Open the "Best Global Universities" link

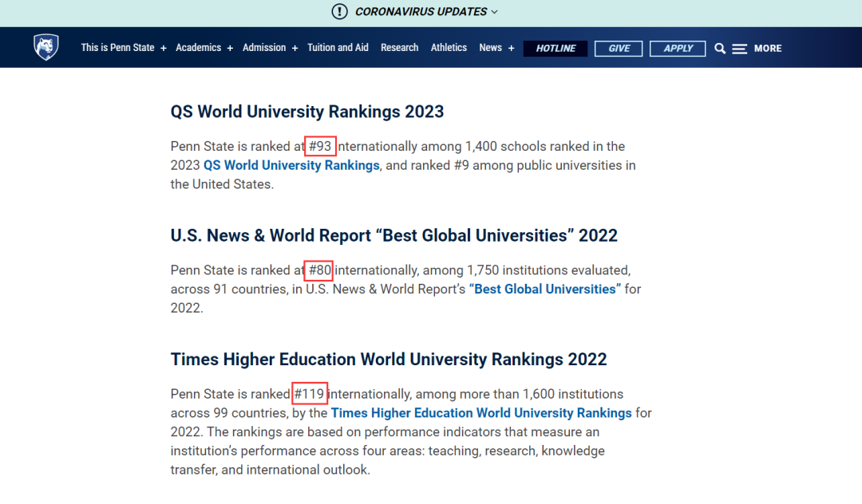coord(545,289)
